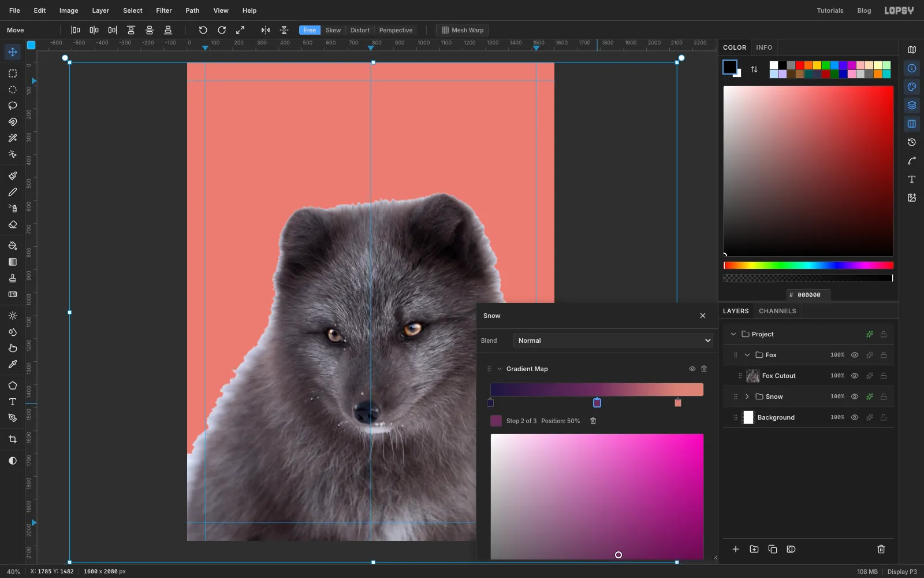Delete the selected layer with trash icon

click(881, 549)
